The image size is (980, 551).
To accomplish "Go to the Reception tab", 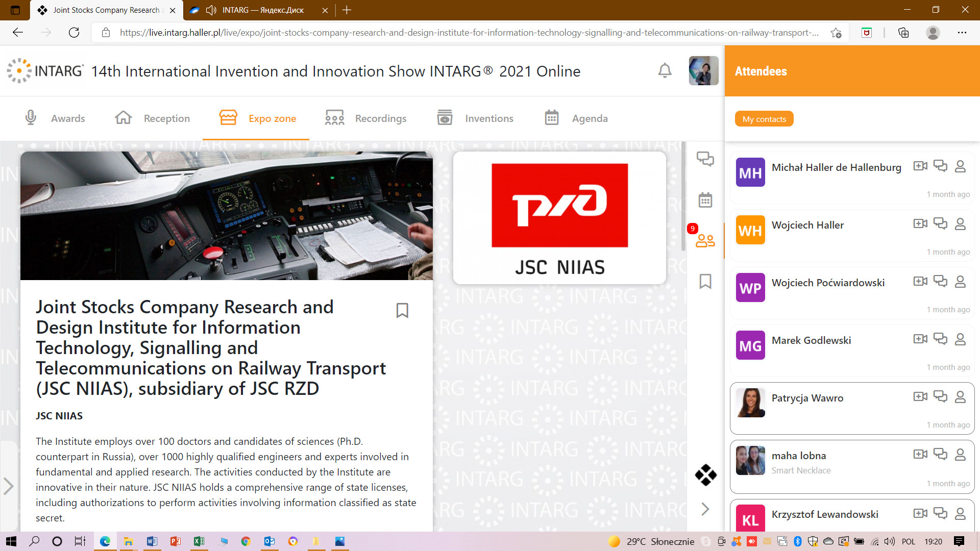I will pos(152,118).
